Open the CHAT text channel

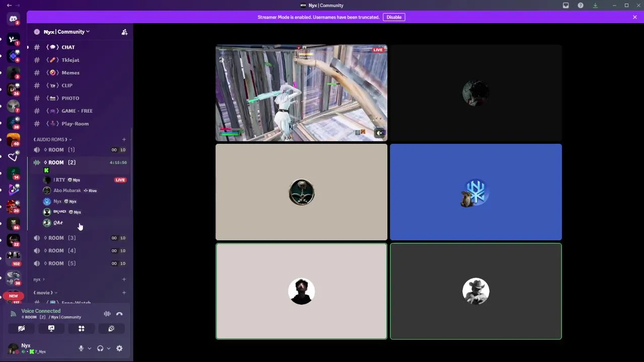(x=80, y=47)
